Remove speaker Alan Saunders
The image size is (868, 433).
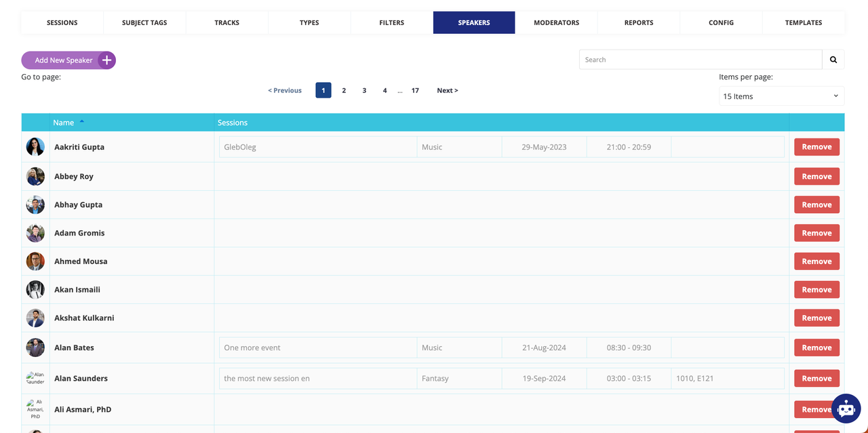tap(816, 379)
